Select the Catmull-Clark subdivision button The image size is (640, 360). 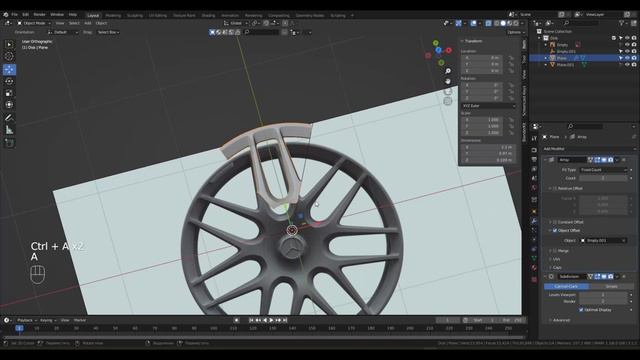pos(567,287)
